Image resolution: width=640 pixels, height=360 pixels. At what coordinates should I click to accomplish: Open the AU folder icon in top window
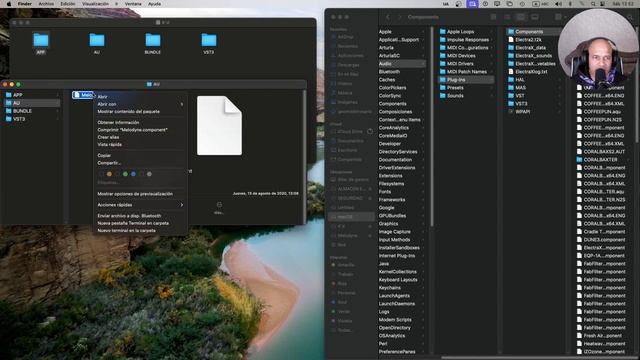[x=97, y=40]
